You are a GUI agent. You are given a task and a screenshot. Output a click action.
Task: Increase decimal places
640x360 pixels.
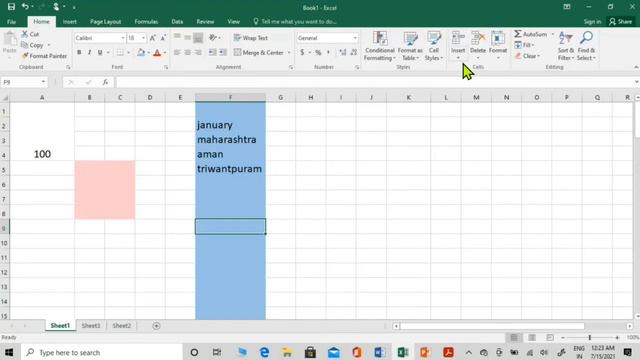pos(342,52)
